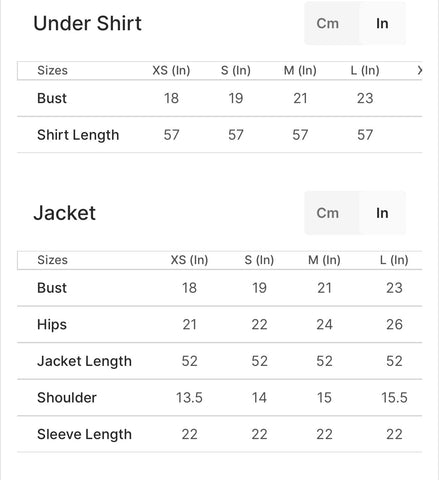Click the Under Shirt heading
Screen dimensions: 439x480
point(88,23)
